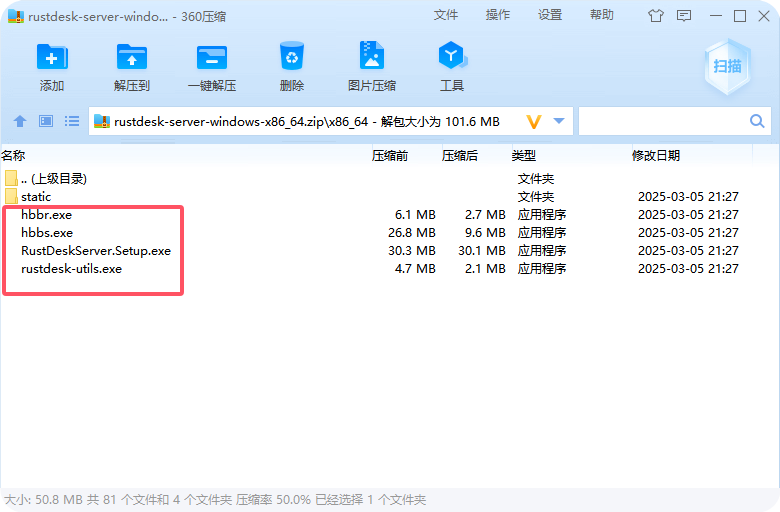Open the skin (shirt) icon in title bar
The width and height of the screenshot is (780, 512).
(x=656, y=16)
